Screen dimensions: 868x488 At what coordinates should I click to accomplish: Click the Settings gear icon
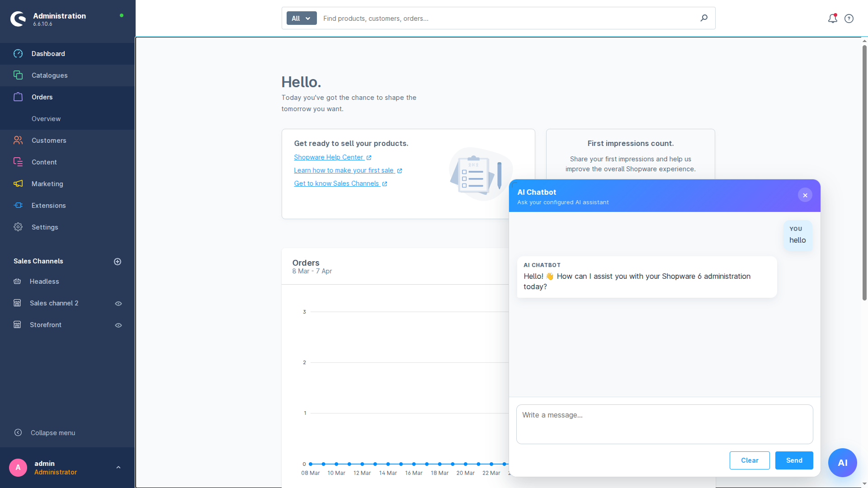coord(18,227)
